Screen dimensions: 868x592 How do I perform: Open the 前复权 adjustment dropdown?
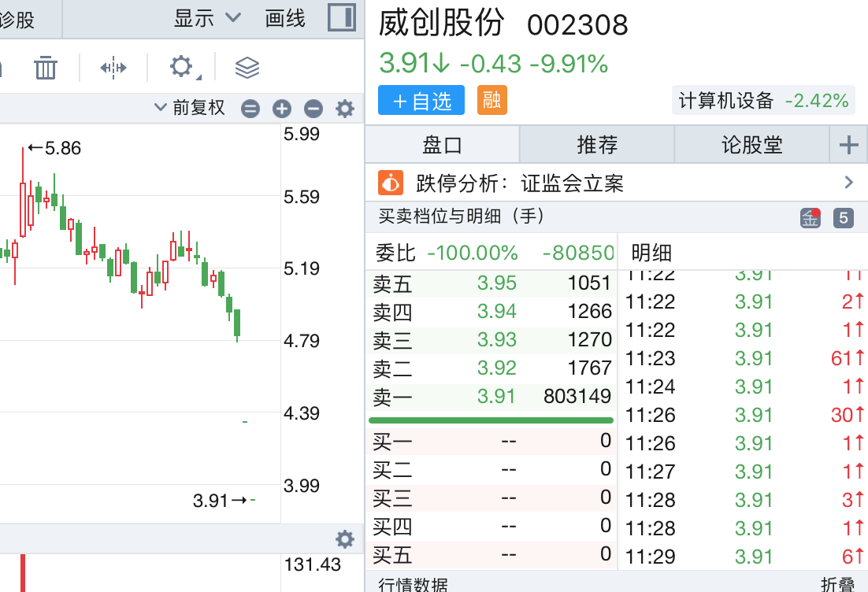pos(190,108)
